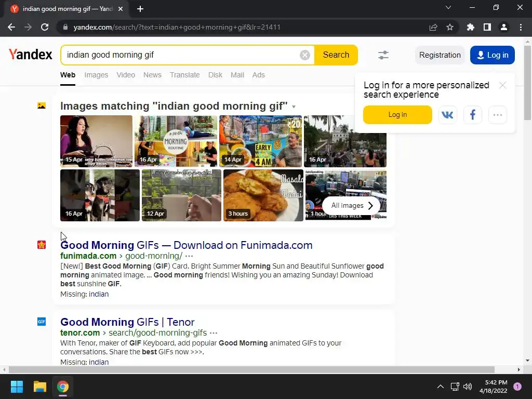Screen dimensions: 532x399
Task: Open mug thumbnail dated 12 Apr
Action: tap(181, 195)
